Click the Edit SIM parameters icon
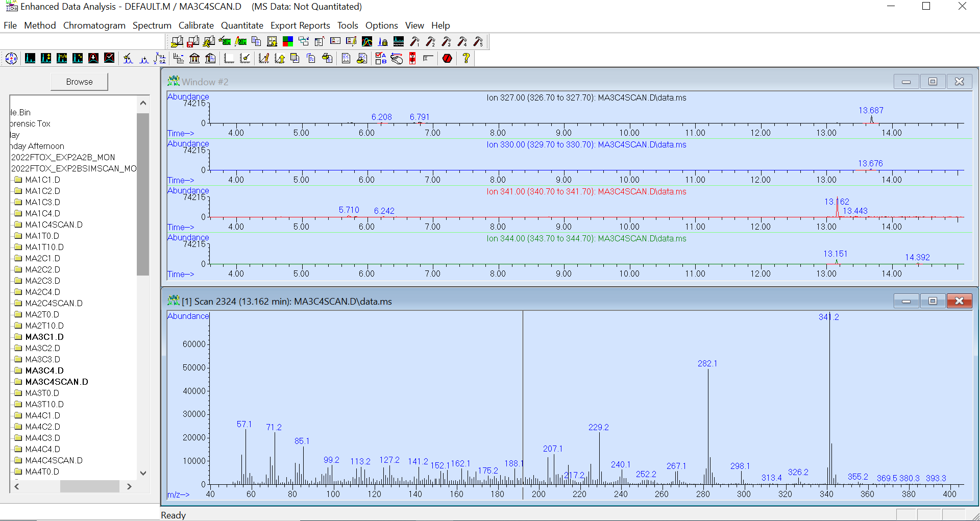This screenshot has width=980, height=521. pos(240,41)
